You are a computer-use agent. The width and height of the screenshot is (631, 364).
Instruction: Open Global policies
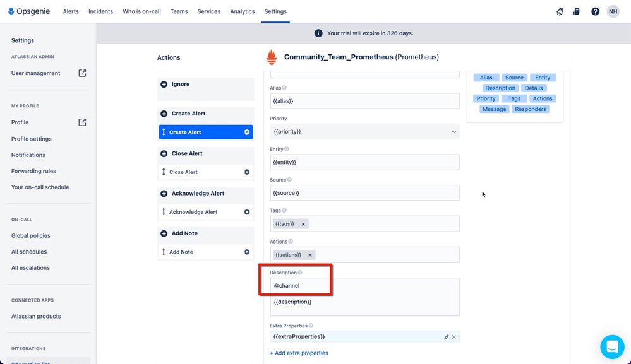point(30,236)
